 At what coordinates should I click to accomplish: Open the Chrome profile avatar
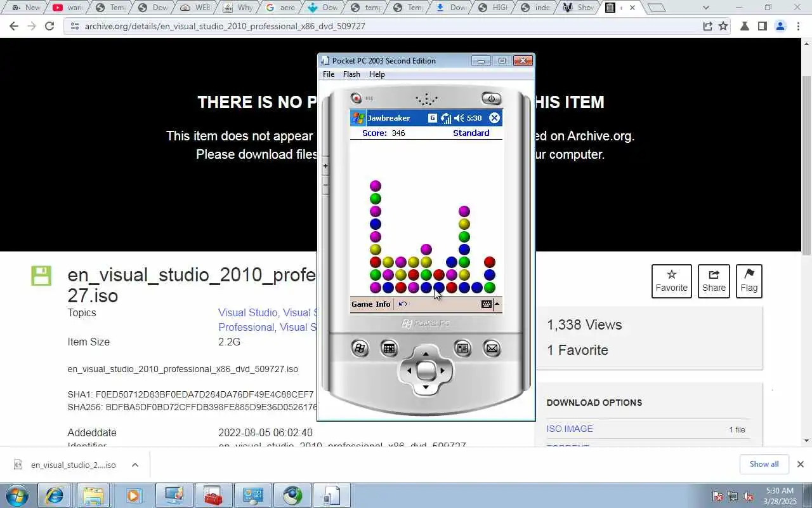(x=780, y=26)
